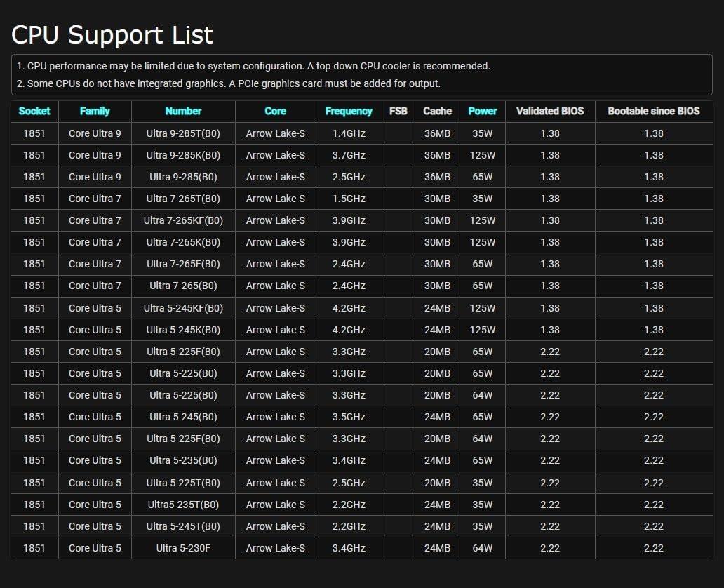
Task: Sort by Validated BIOS column header
Action: click(x=550, y=111)
